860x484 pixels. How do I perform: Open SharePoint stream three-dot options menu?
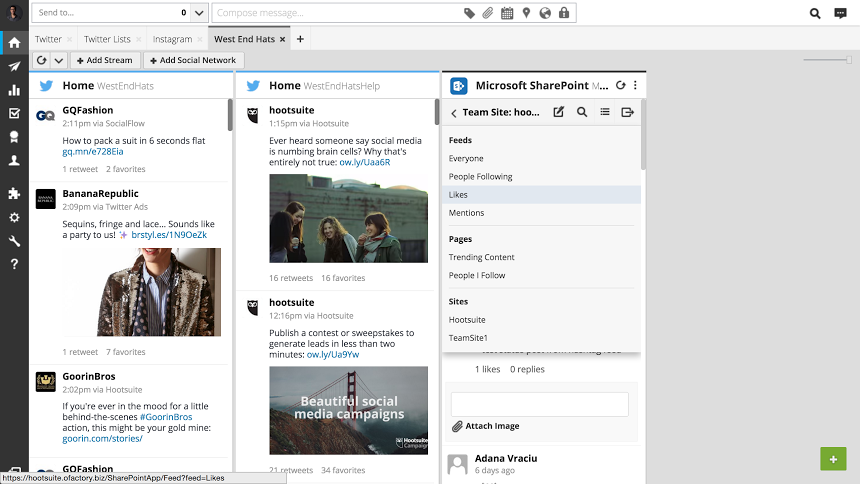(635, 85)
